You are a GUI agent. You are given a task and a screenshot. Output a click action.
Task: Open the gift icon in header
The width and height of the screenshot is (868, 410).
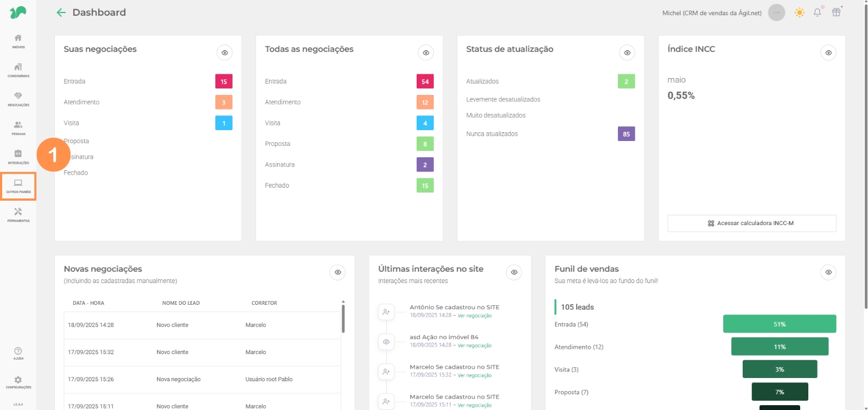836,12
